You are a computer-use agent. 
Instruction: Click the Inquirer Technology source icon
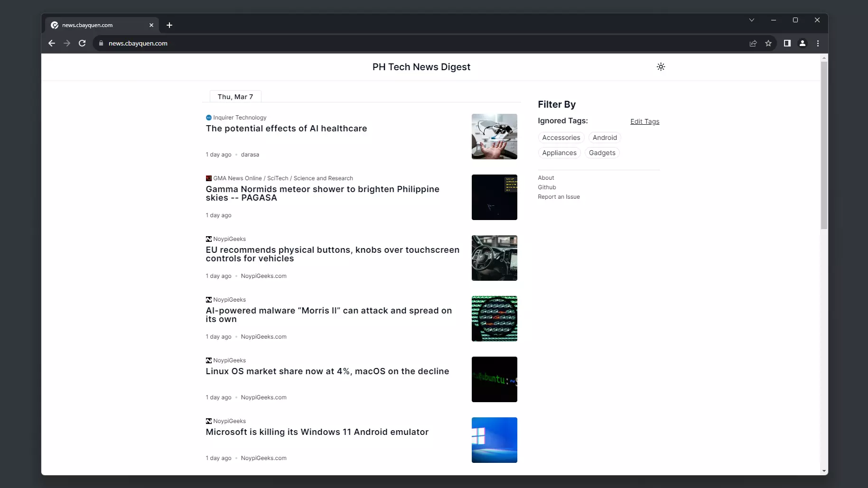(x=208, y=118)
